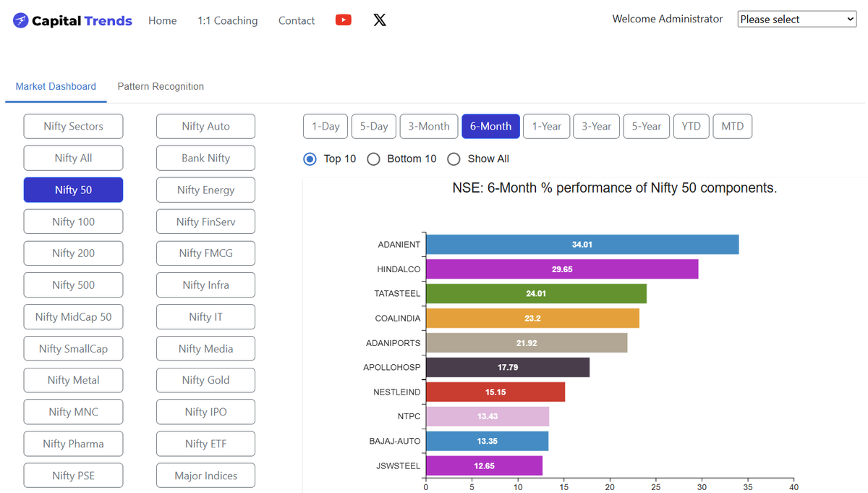Choose 6-Month timeframe
The image size is (868, 493).
pos(490,126)
